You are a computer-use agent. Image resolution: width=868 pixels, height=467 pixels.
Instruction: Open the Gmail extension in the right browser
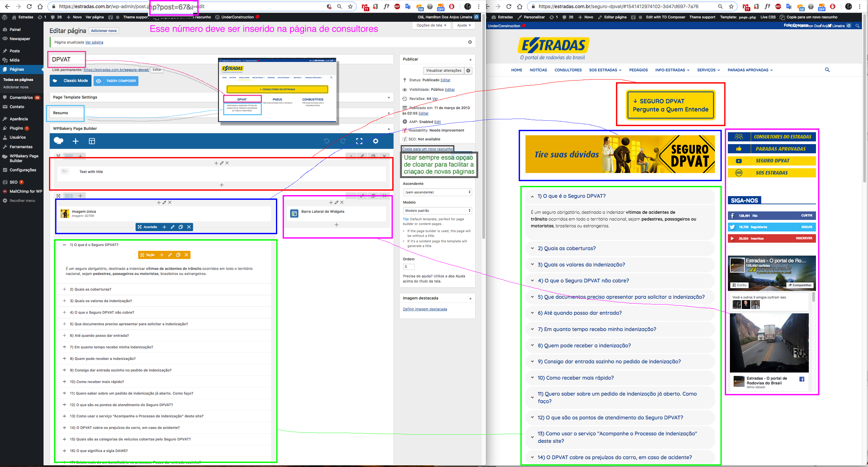coord(746,7)
